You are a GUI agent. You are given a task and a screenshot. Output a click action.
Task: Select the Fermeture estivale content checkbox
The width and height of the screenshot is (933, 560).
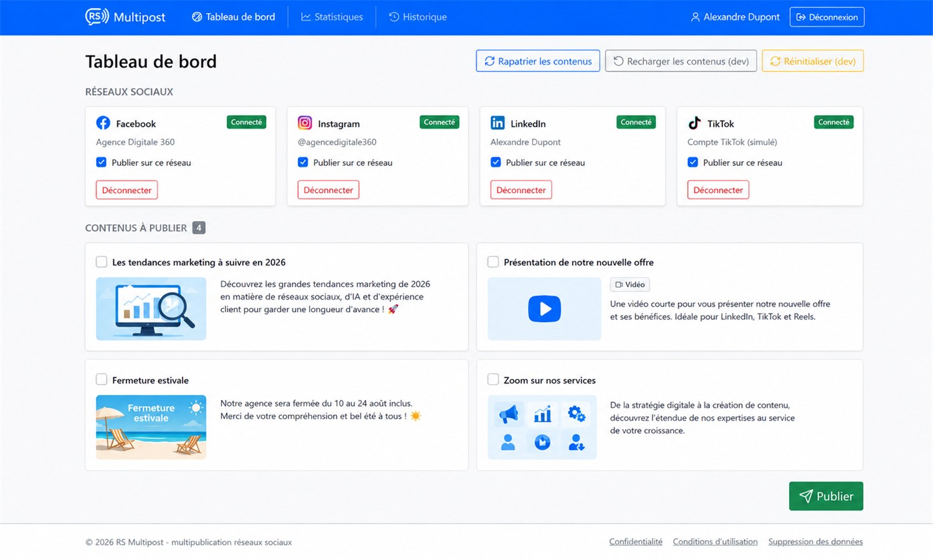coord(101,380)
